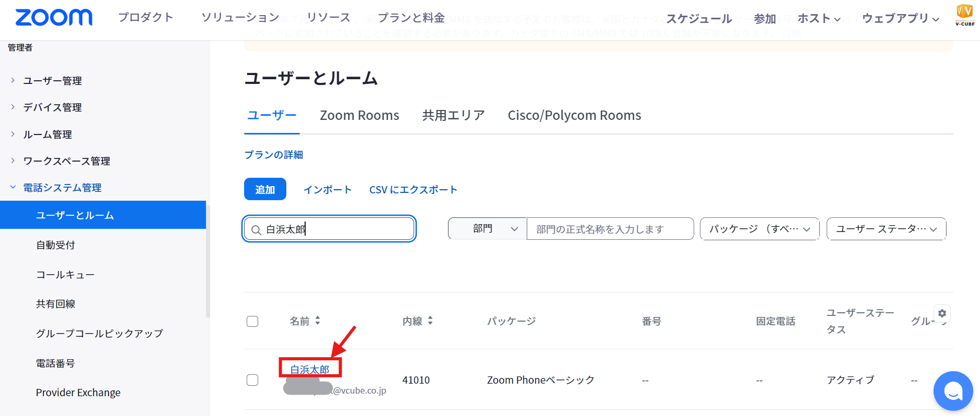980x416 pixels.
Task: Click the パッケージ column header
Action: [x=512, y=321]
